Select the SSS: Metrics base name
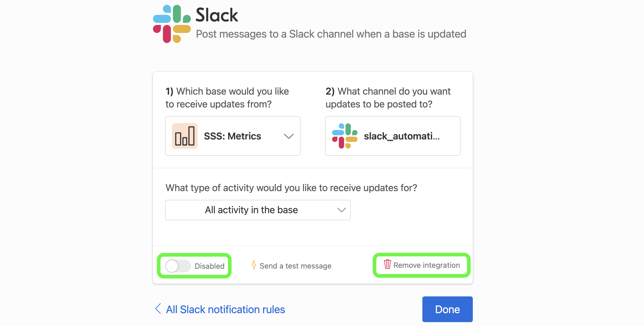 [233, 136]
